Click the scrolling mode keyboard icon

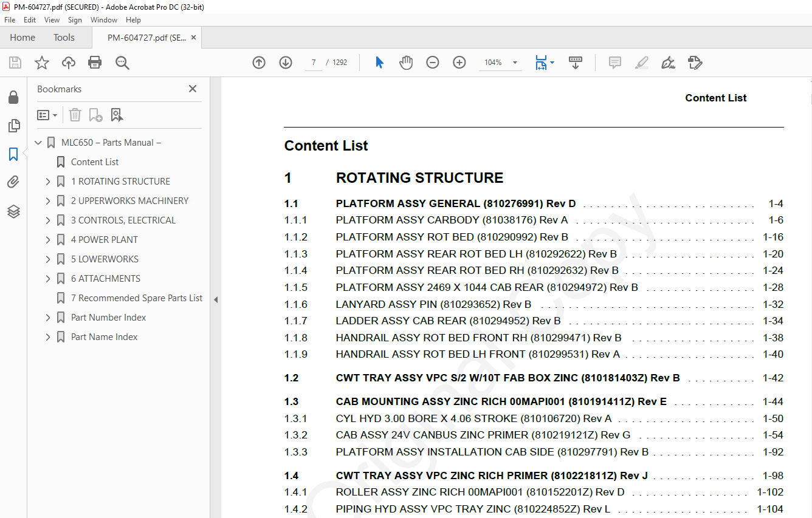pyautogui.click(x=576, y=63)
